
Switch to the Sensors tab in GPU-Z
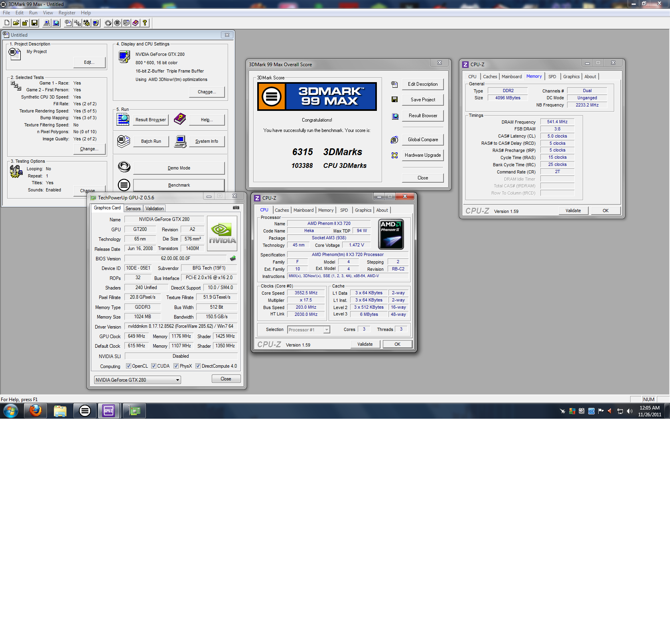[x=133, y=209]
